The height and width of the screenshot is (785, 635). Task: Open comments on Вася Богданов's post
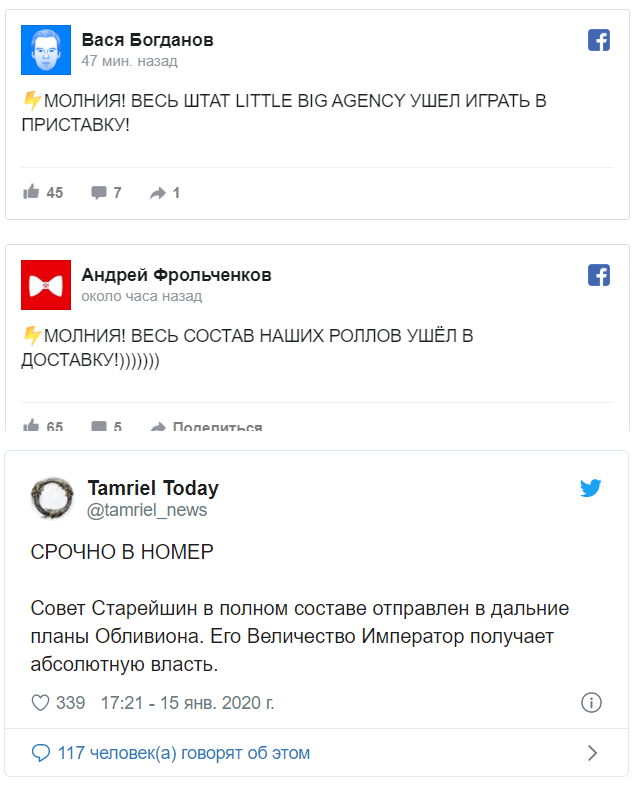pyautogui.click(x=99, y=192)
